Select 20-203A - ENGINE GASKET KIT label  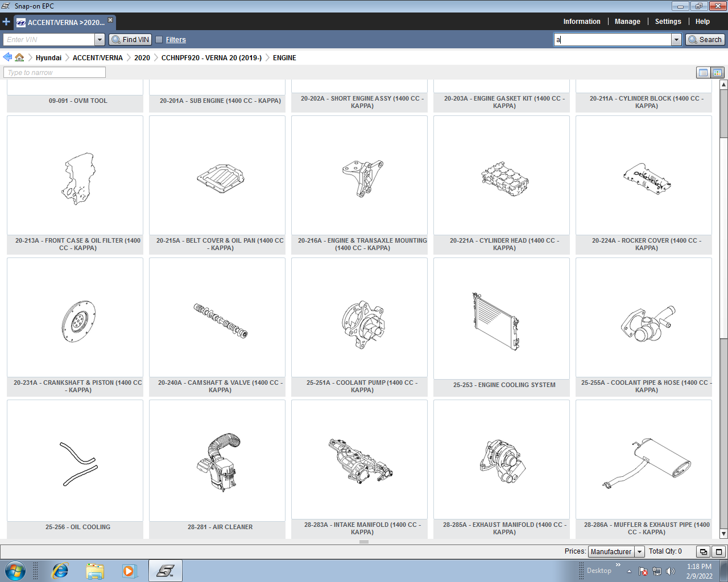(504, 102)
